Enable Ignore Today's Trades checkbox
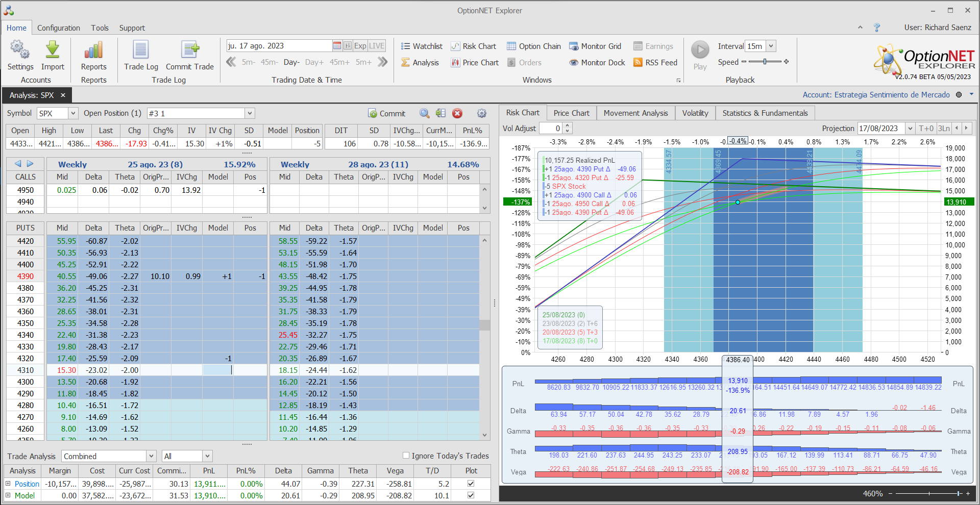The width and height of the screenshot is (980, 505). (x=406, y=456)
